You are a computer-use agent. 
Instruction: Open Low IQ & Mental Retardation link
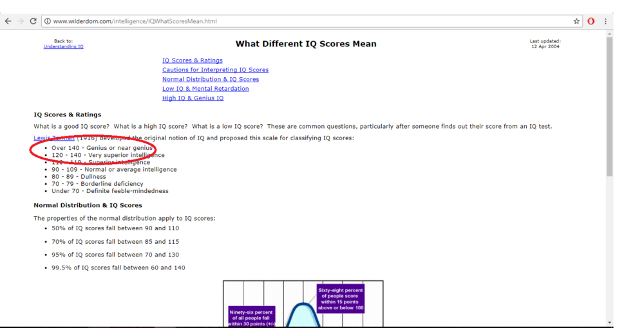205,89
